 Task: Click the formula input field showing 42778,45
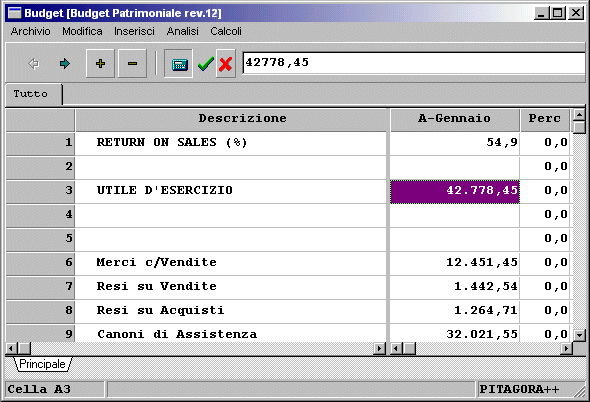coord(414,63)
